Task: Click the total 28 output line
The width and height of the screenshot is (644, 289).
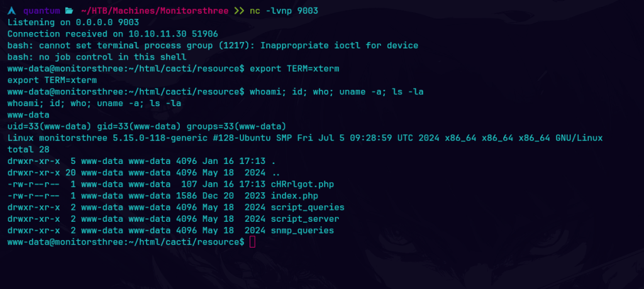Action: click(x=26, y=150)
